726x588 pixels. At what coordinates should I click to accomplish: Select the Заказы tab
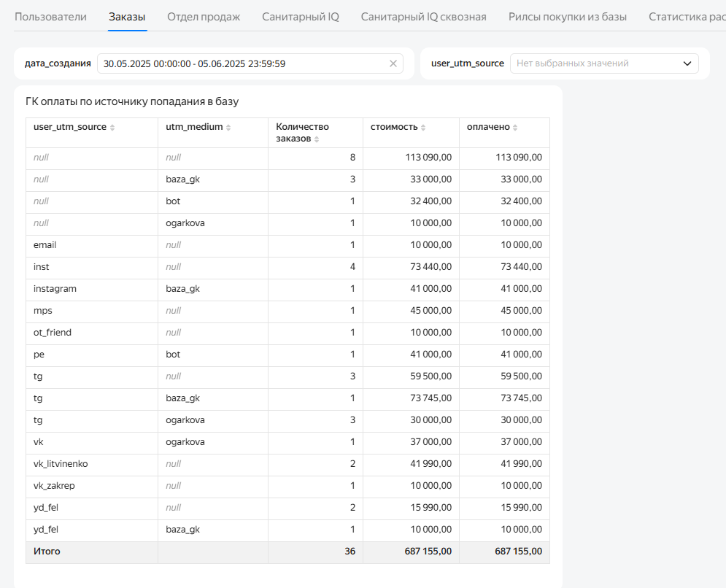tap(127, 17)
